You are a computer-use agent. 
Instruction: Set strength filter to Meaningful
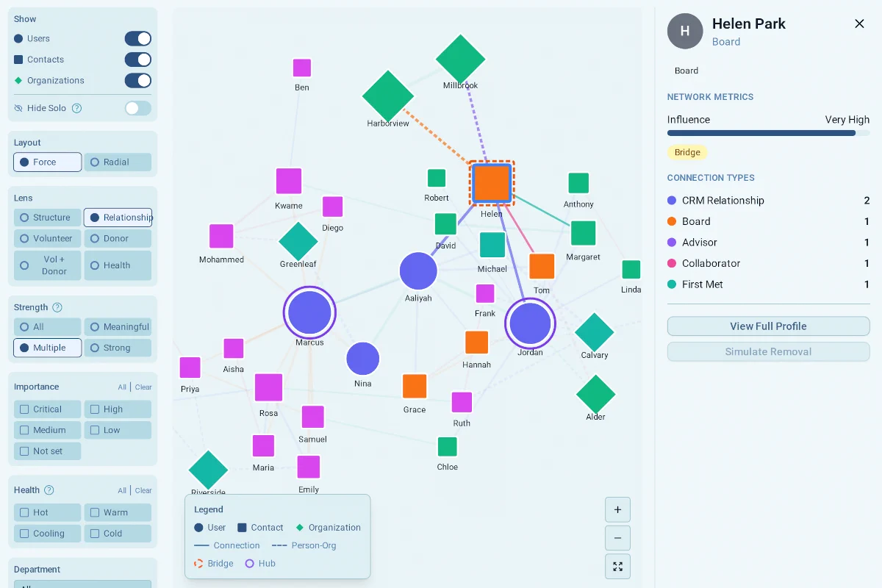pos(118,327)
